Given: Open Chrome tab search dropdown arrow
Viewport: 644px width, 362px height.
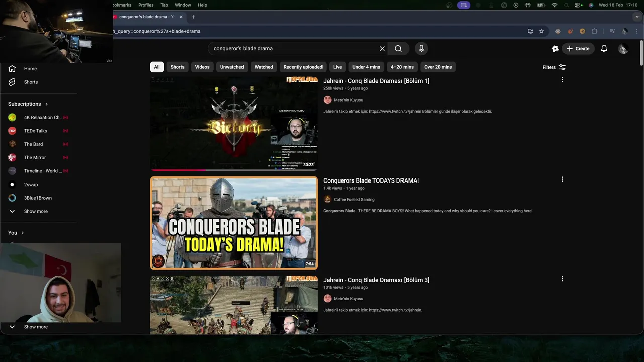Looking at the screenshot, I should (x=637, y=17).
